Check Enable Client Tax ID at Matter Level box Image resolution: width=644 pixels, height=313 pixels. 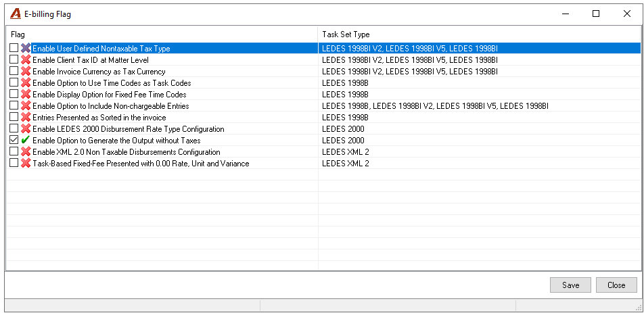[14, 59]
